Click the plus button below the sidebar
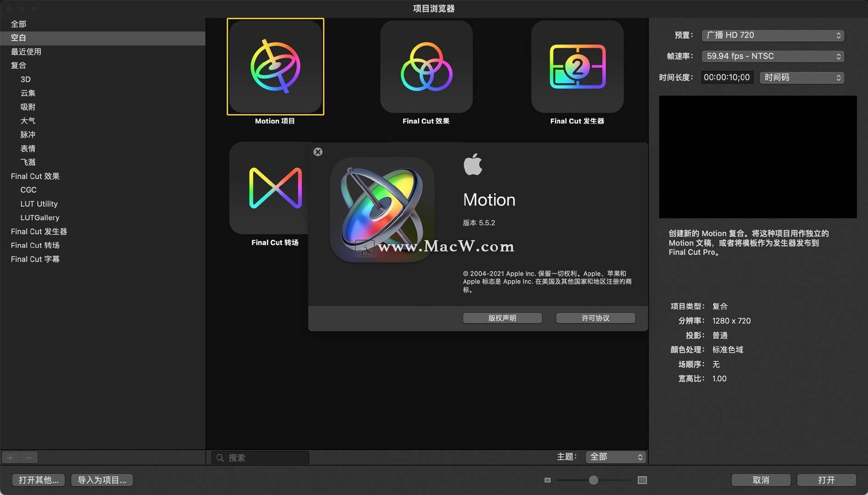Image resolution: width=868 pixels, height=495 pixels. tap(10, 457)
